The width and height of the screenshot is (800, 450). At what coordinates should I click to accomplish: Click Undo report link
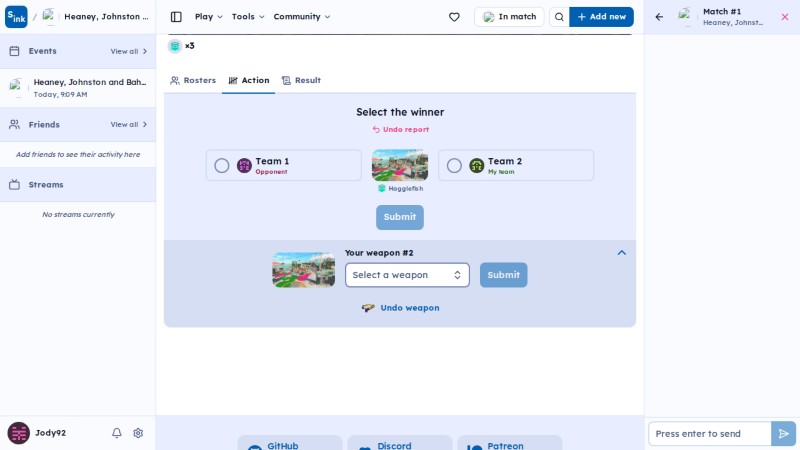[401, 130]
